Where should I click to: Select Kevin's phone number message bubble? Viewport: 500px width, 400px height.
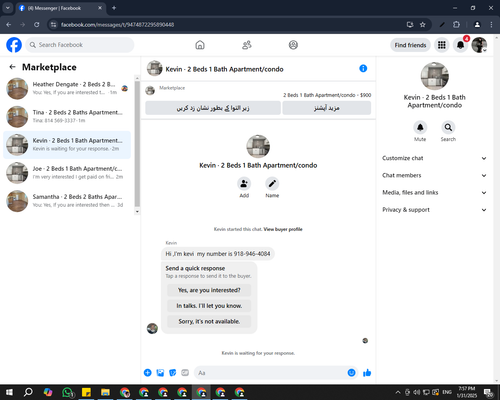point(218,254)
